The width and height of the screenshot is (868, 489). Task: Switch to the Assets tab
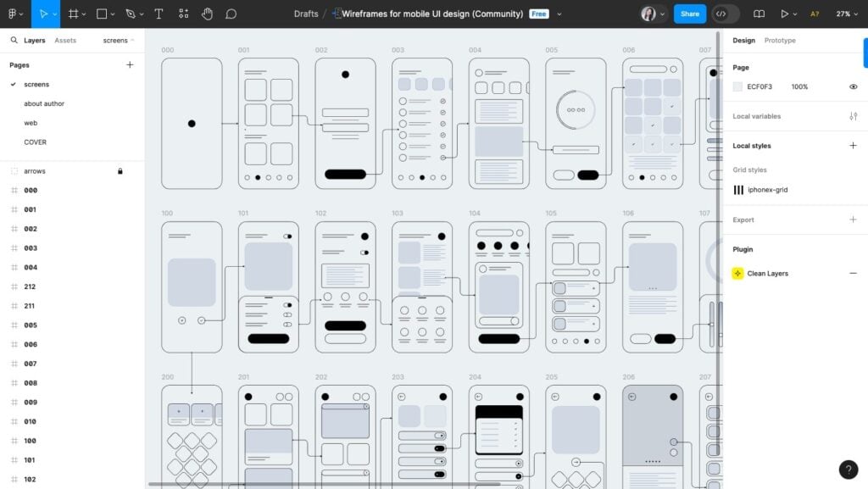(65, 41)
